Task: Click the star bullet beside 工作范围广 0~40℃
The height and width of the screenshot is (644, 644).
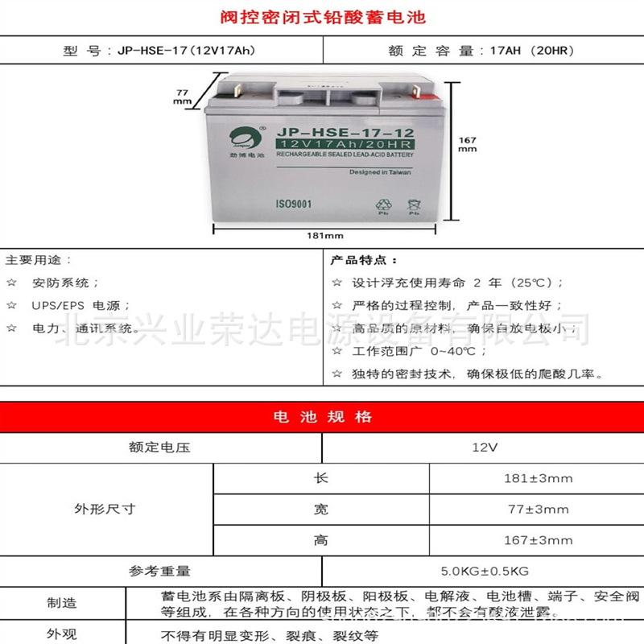Action: point(336,352)
